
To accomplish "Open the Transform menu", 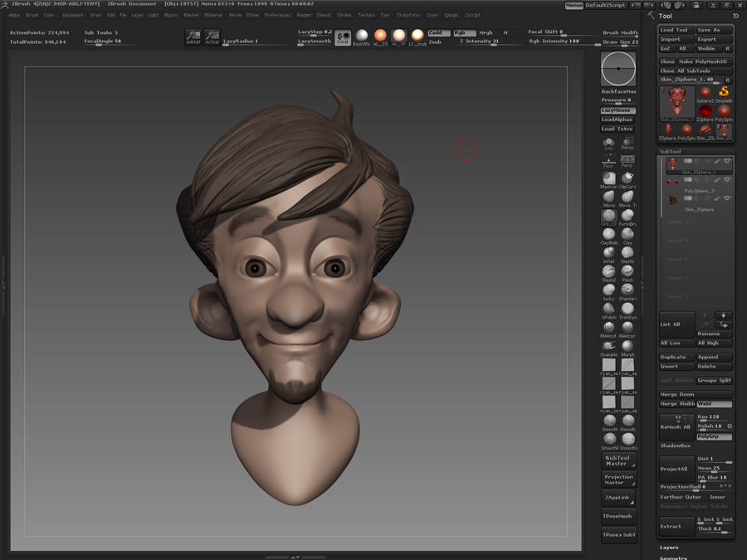I will pyautogui.click(x=408, y=15).
